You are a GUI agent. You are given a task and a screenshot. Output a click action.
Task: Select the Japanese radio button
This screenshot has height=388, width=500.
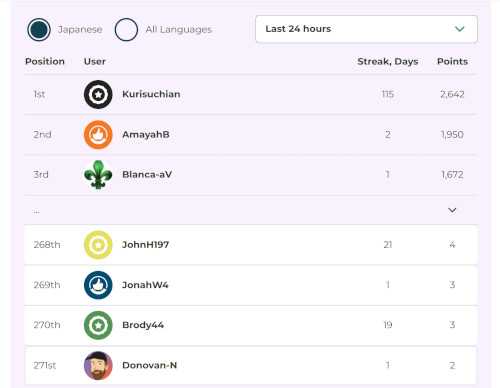[39, 30]
